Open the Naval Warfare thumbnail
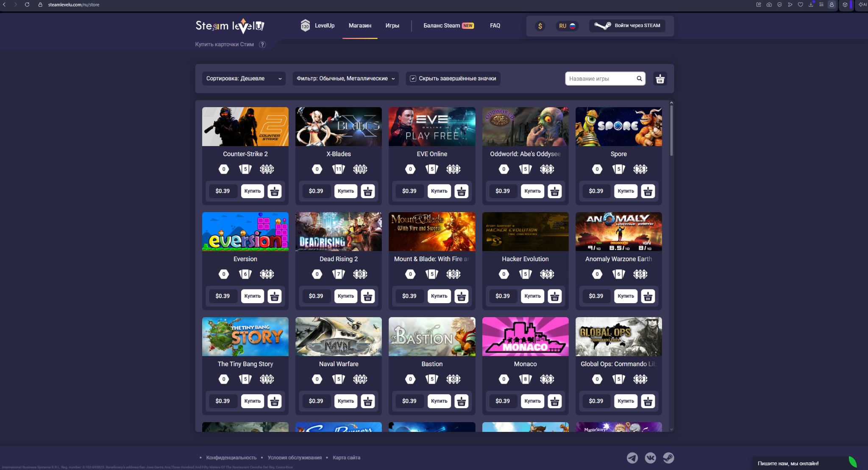 click(x=339, y=337)
